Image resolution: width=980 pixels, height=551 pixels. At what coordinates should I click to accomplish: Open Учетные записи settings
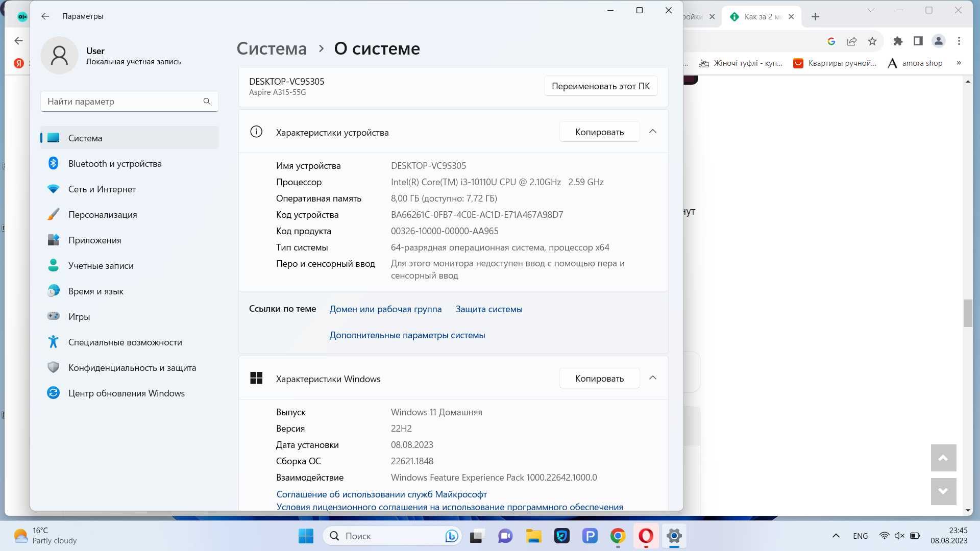pyautogui.click(x=130, y=266)
